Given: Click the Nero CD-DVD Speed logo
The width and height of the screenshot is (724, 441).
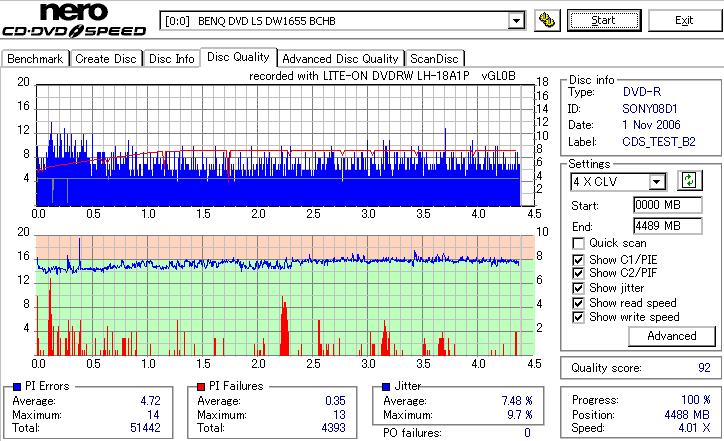Looking at the screenshot, I should pyautogui.click(x=74, y=20).
